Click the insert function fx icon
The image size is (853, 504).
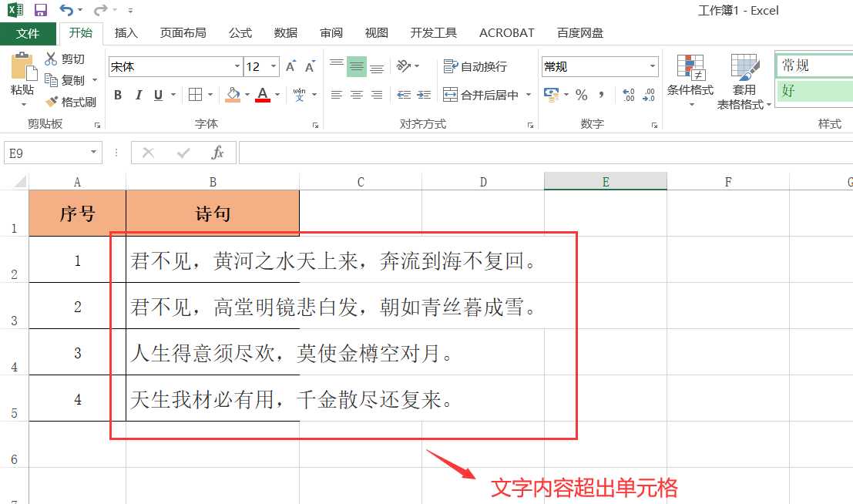(x=217, y=153)
